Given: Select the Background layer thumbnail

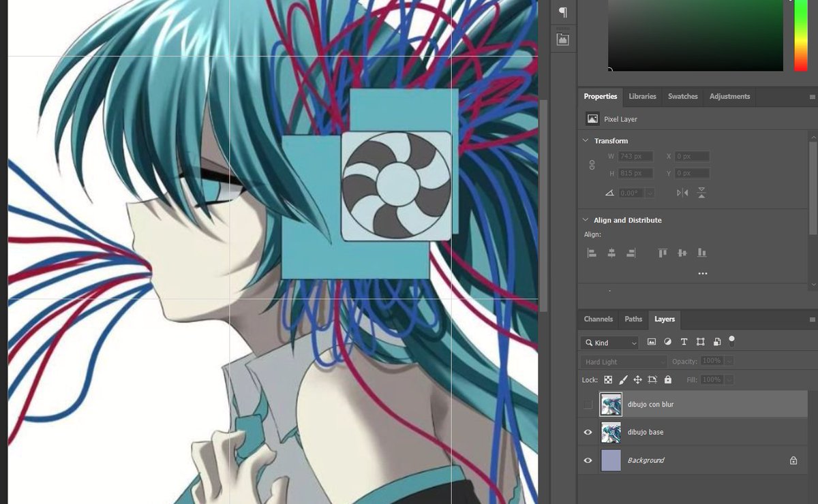Looking at the screenshot, I should pyautogui.click(x=611, y=460).
